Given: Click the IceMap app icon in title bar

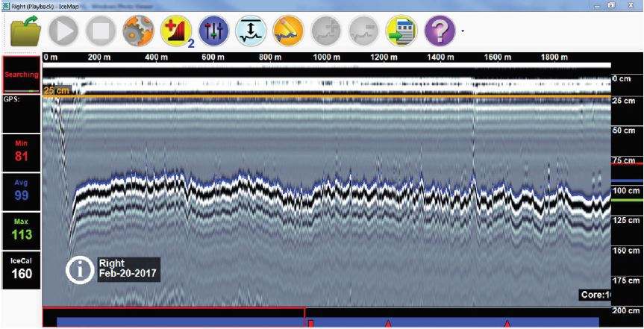Looking at the screenshot, I should tap(6, 6).
